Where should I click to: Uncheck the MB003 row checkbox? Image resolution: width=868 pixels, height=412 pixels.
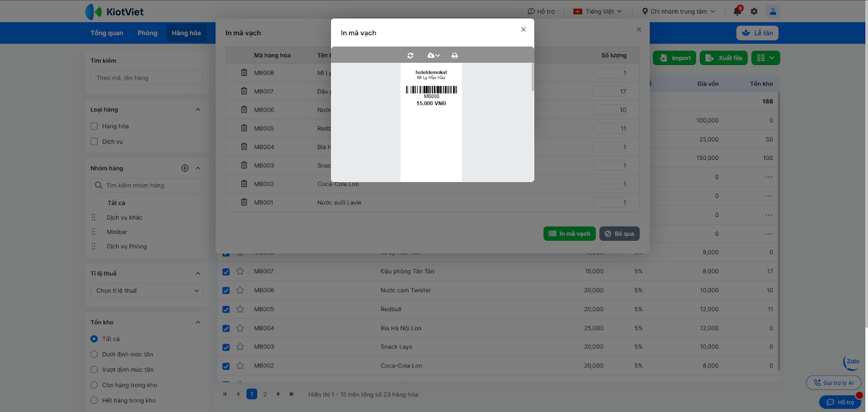(x=226, y=347)
